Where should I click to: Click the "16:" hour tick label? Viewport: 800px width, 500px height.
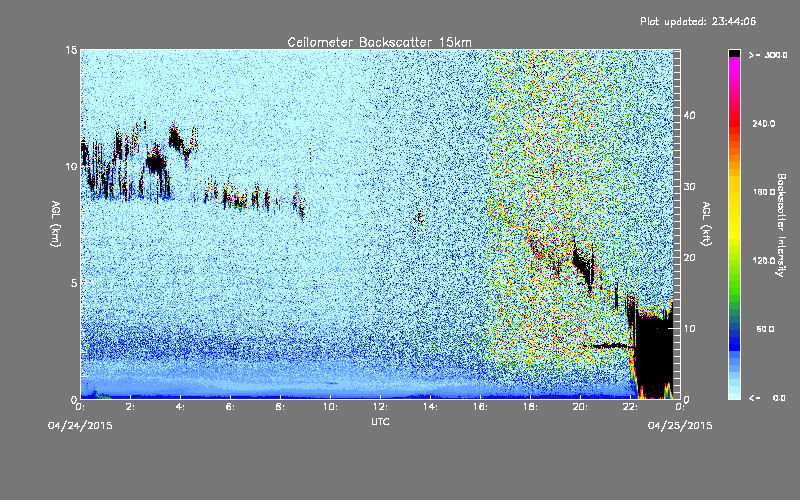[x=480, y=407]
